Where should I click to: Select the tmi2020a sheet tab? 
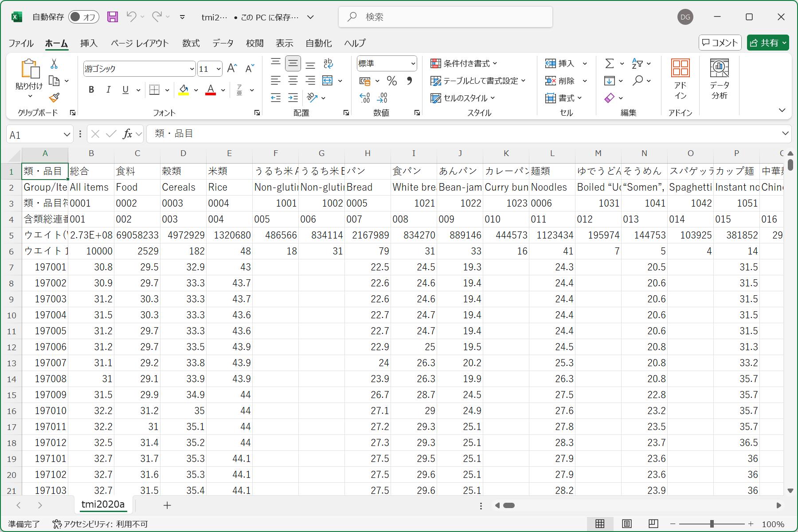tap(103, 505)
